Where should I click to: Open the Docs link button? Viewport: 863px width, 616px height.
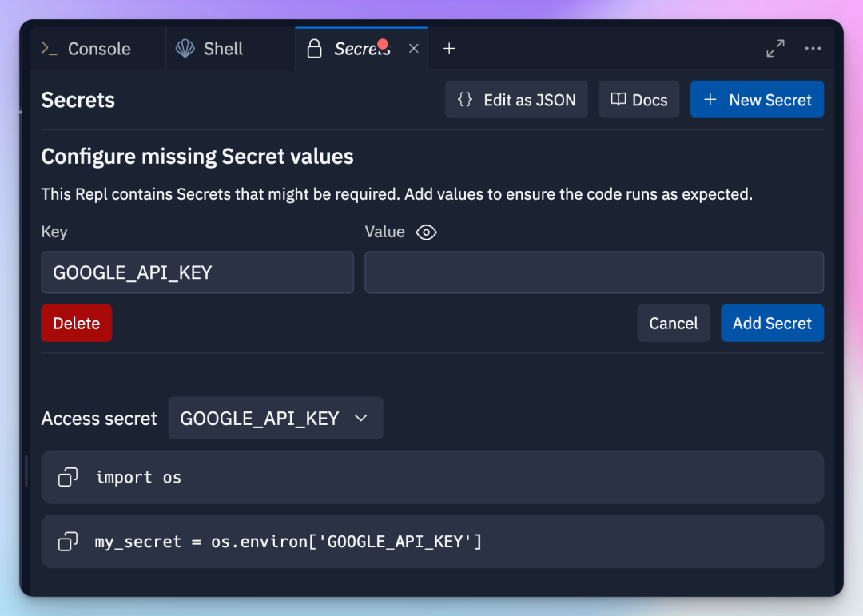[639, 100]
